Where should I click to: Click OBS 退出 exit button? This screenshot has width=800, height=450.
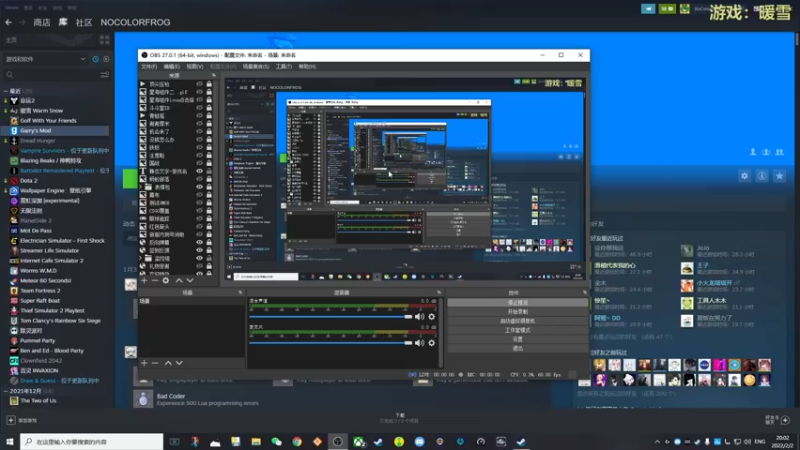click(517, 348)
